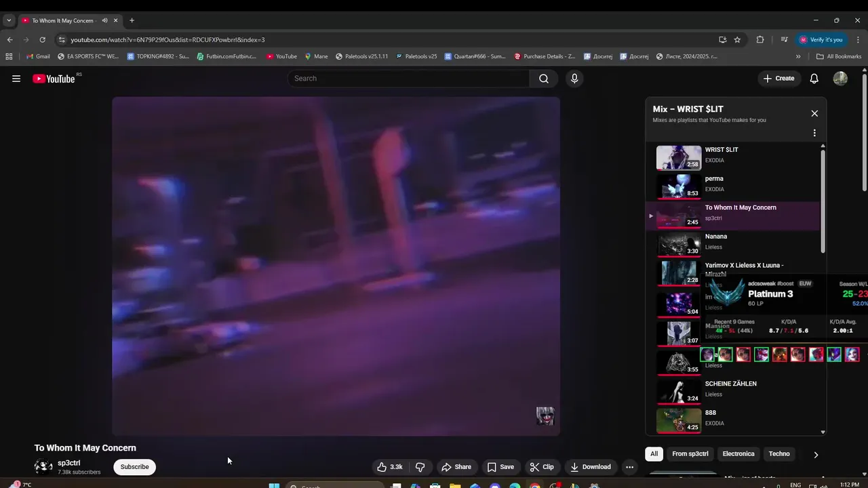Image resolution: width=868 pixels, height=488 pixels.
Task: Like the video with 3.3k likes
Action: pos(390,467)
